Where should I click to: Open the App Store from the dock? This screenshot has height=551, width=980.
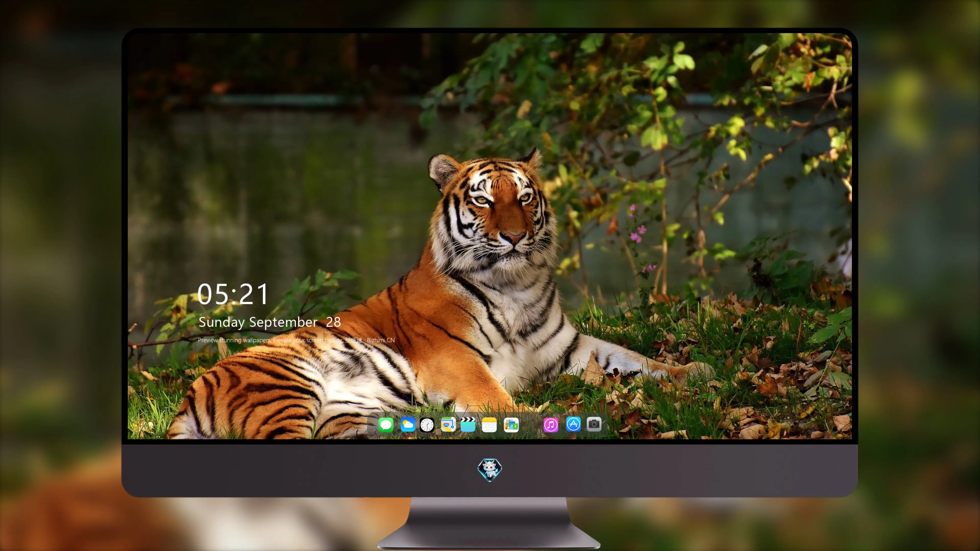[573, 424]
